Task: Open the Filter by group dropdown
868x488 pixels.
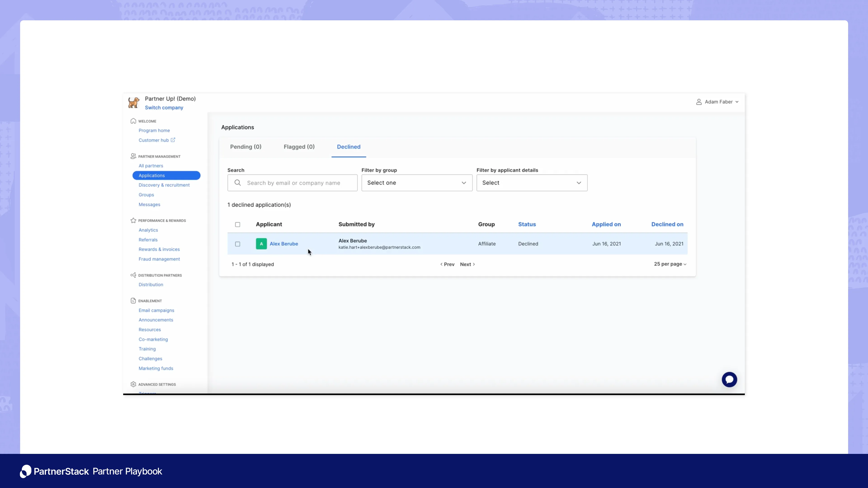Action: 416,183
